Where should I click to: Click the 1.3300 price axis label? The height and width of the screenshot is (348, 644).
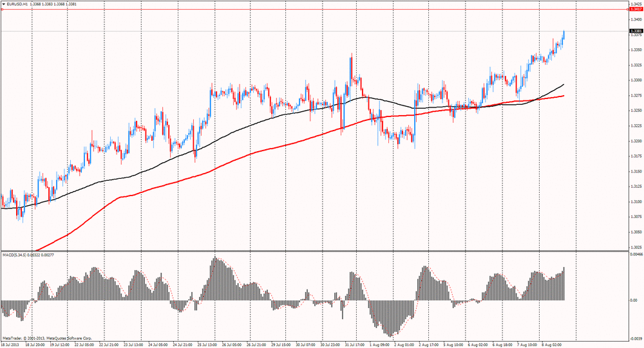tap(637, 80)
